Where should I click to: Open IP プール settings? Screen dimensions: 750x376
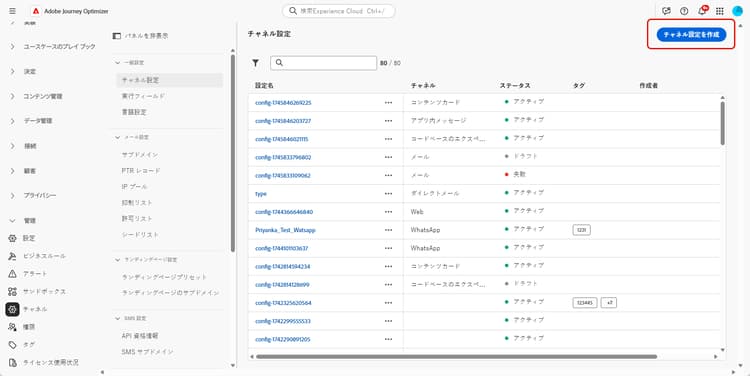pos(134,187)
